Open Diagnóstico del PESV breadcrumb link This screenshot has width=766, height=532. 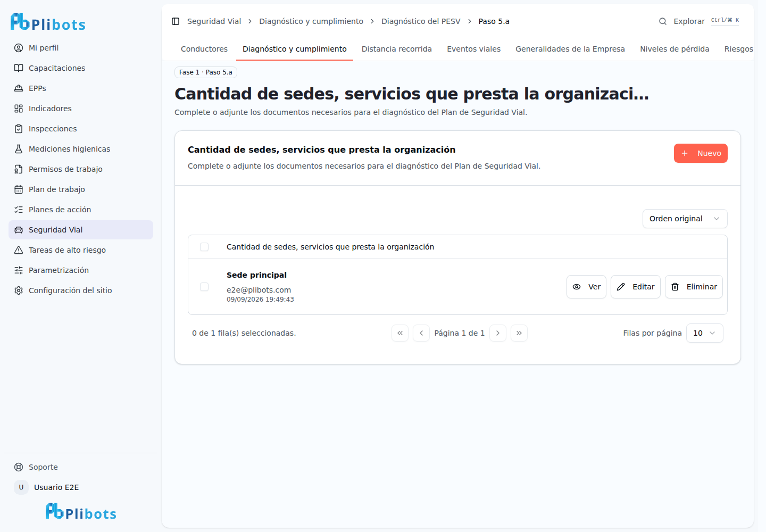coord(421,21)
